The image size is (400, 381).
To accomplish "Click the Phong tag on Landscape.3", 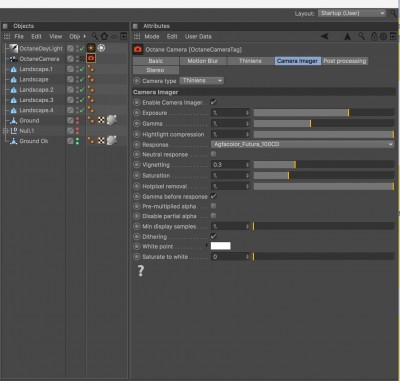I will click(91, 100).
